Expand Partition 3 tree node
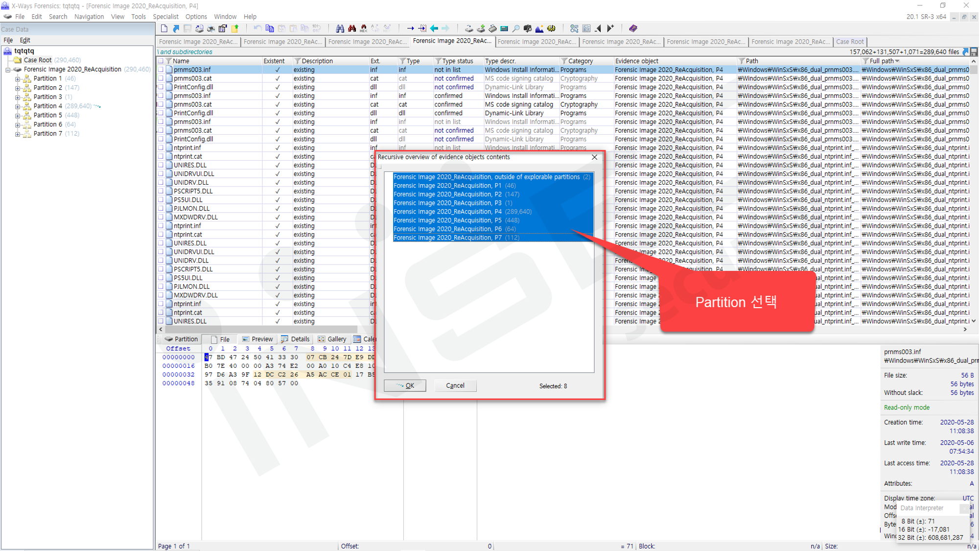 tap(18, 97)
